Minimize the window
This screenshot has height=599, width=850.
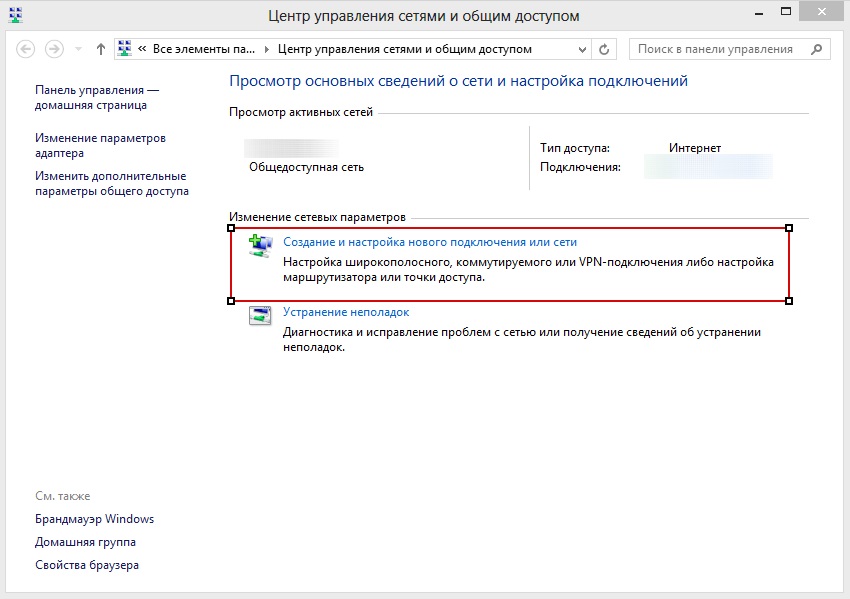[x=759, y=13]
